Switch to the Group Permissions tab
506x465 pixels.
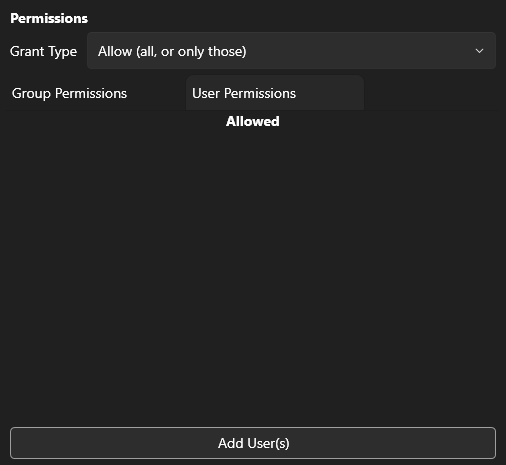point(69,93)
